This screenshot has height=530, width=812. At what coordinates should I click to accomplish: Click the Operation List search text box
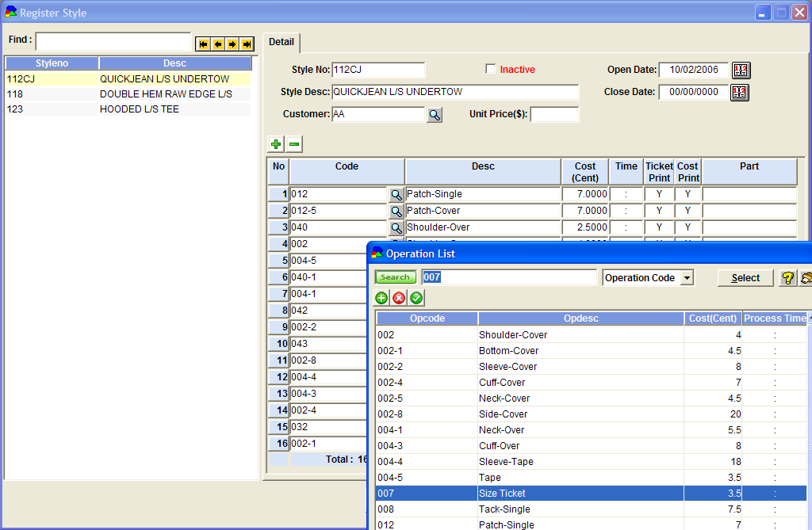[509, 277]
